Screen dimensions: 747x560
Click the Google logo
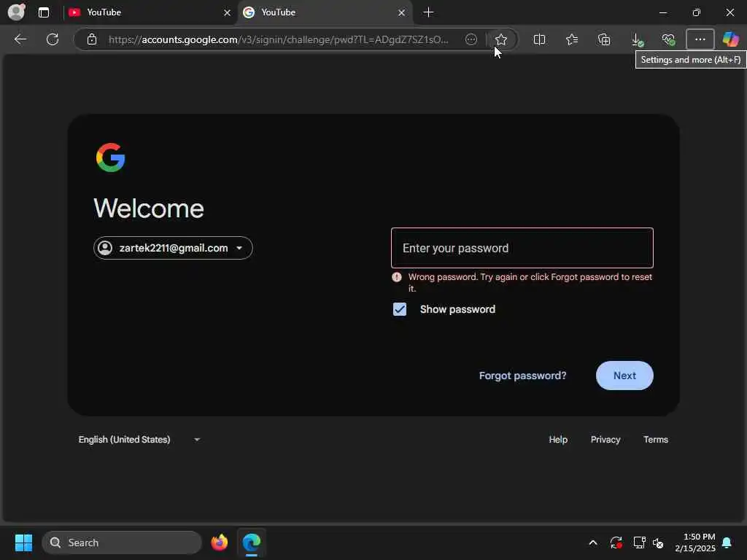[111, 157]
